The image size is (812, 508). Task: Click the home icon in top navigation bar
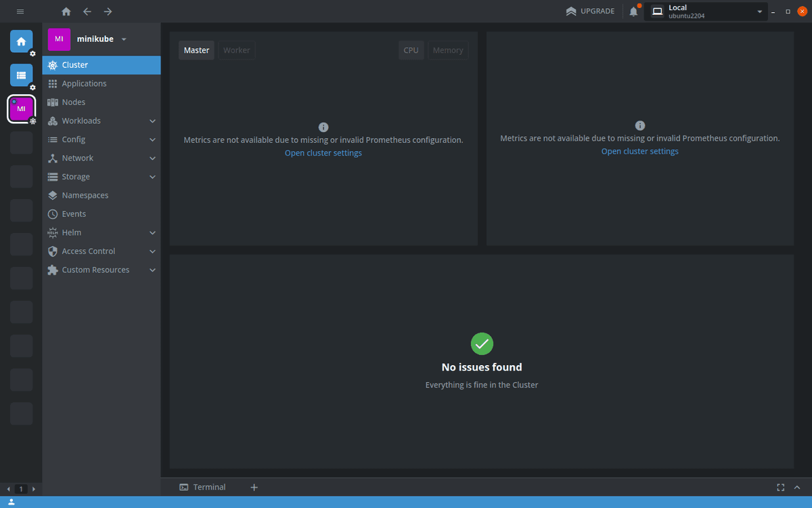click(x=66, y=12)
